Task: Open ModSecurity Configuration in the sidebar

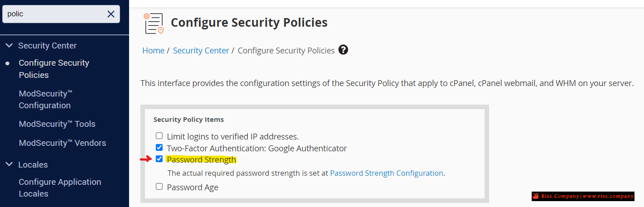Action: coord(46,99)
